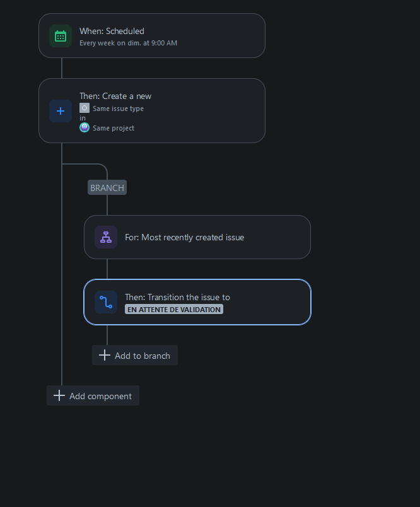Click the green calendar icon on Scheduled trigger
The width and height of the screenshot is (420, 507).
[x=60, y=36]
